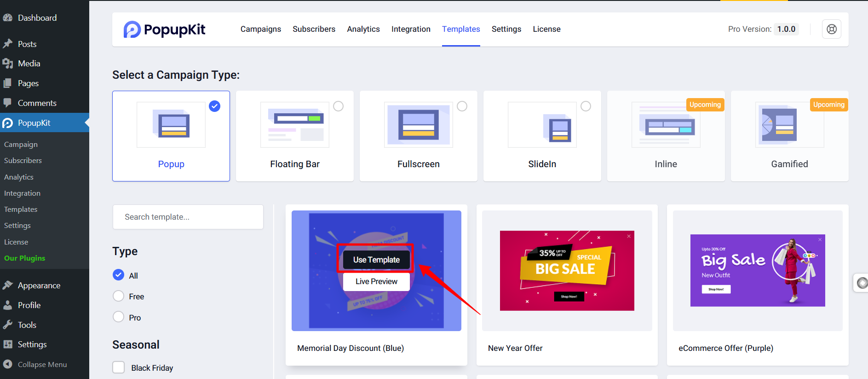Open Subscribers in the sidebar submenu
The width and height of the screenshot is (868, 379).
click(23, 161)
